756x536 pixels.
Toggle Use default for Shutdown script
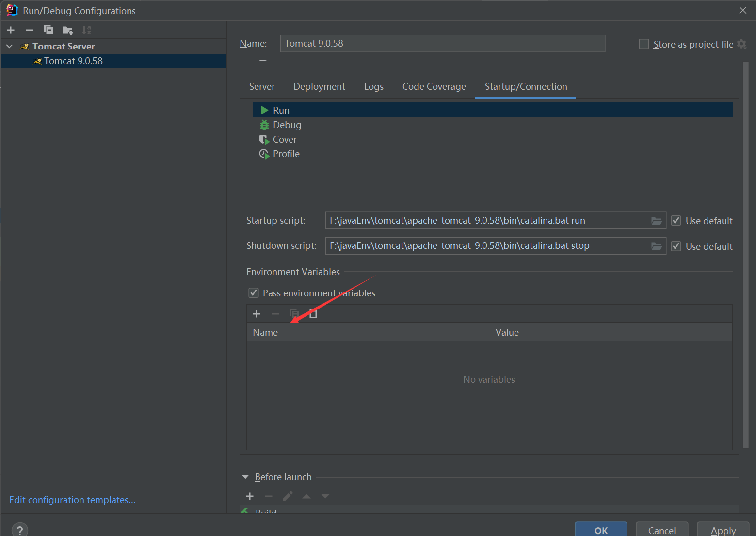point(676,246)
